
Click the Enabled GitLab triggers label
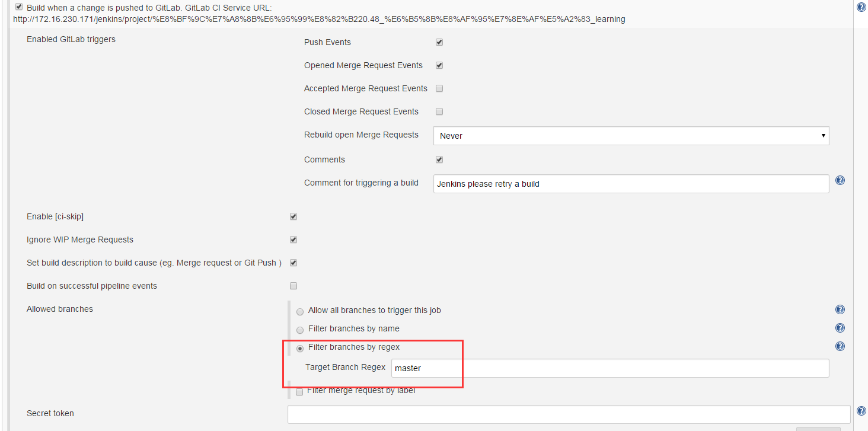71,39
